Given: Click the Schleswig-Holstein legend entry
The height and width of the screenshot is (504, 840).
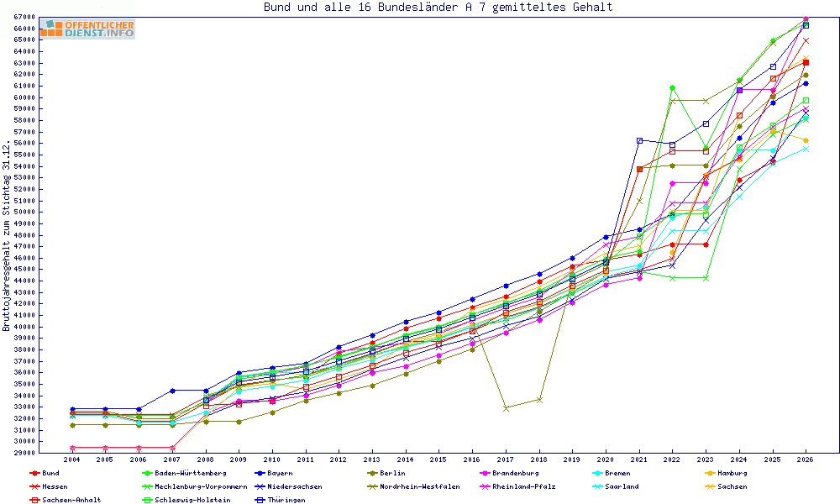Looking at the screenshot, I should [x=186, y=501].
